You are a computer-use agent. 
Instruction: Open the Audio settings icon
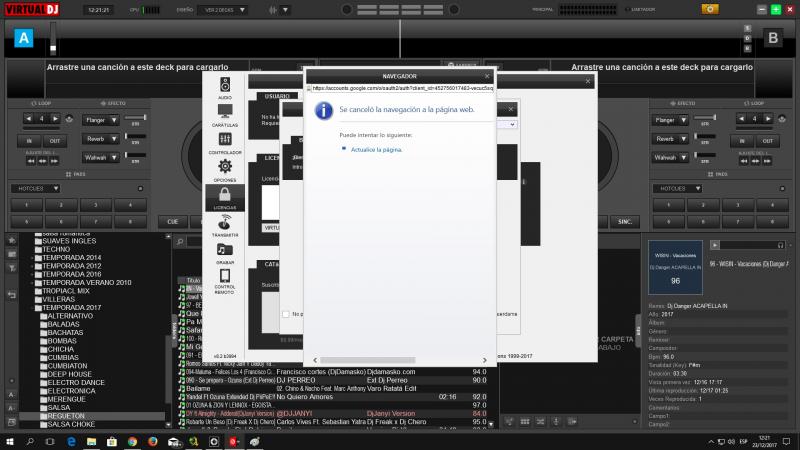tap(224, 88)
